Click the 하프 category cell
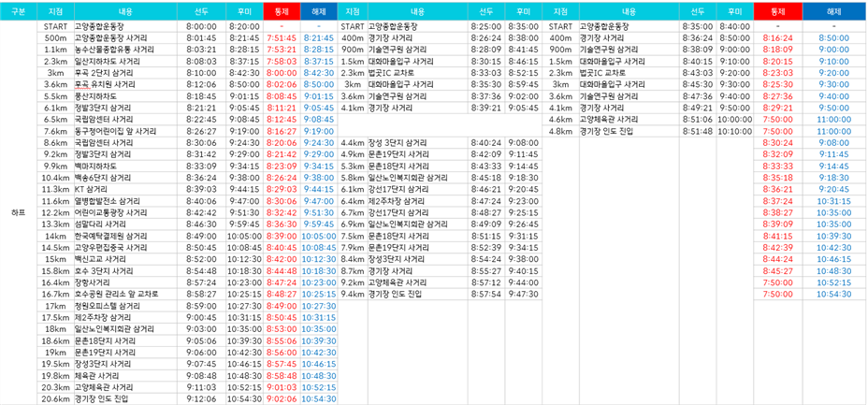Viewport: 868px width, 405px height. click(x=19, y=212)
